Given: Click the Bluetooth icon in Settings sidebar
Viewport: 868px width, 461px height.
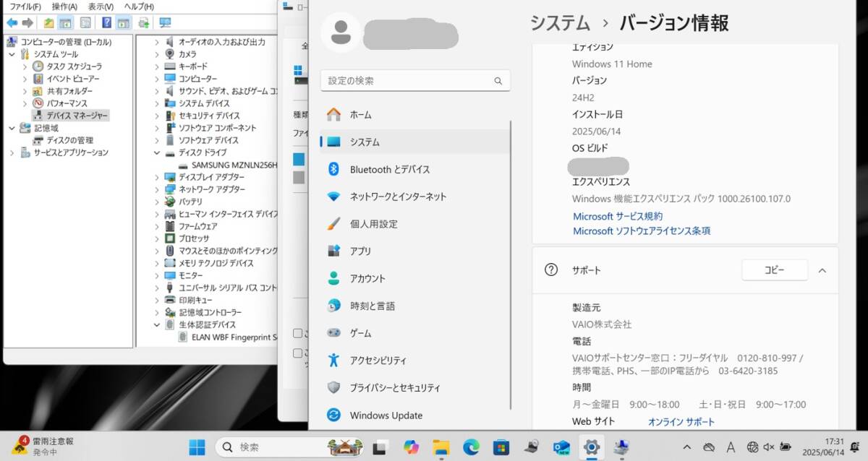Looking at the screenshot, I should [333, 169].
